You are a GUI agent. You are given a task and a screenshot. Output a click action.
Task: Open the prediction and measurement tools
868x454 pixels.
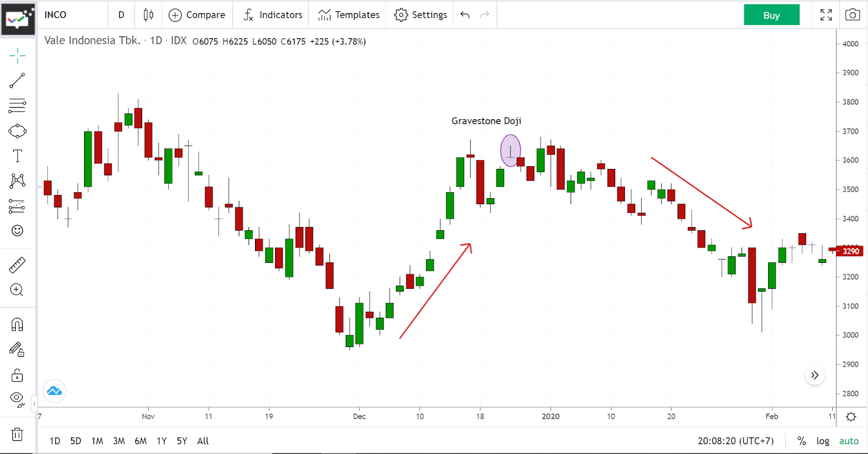click(17, 206)
